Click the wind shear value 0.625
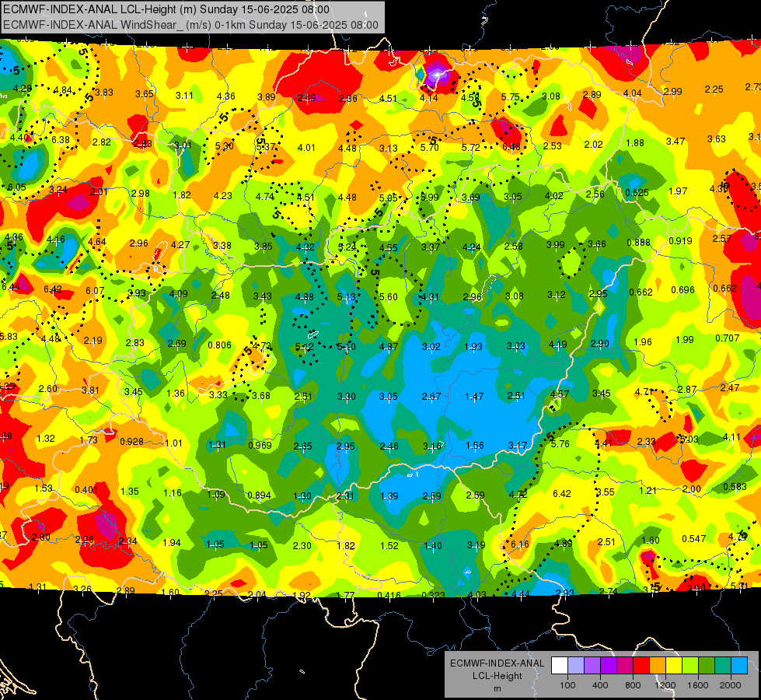 point(637,192)
